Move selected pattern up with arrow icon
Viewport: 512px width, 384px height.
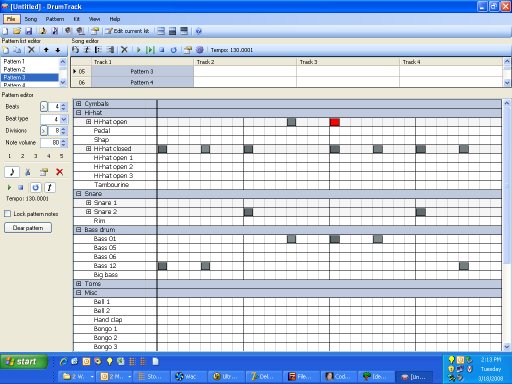(46, 50)
